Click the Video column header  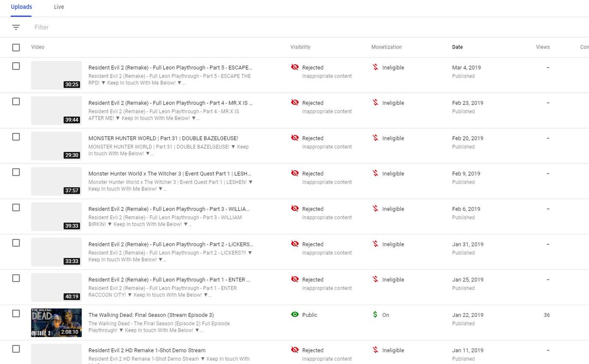coord(38,47)
